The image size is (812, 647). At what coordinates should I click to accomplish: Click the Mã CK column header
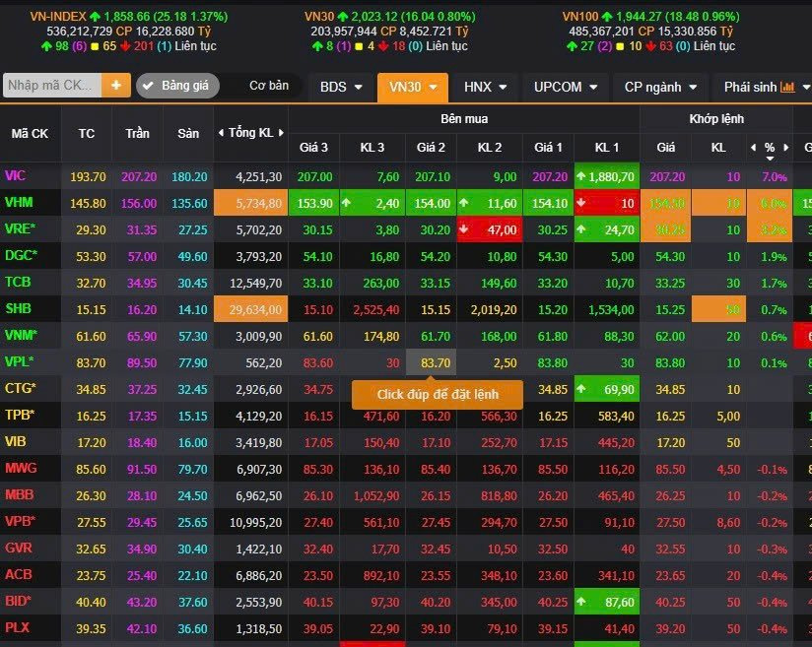pos(30,133)
